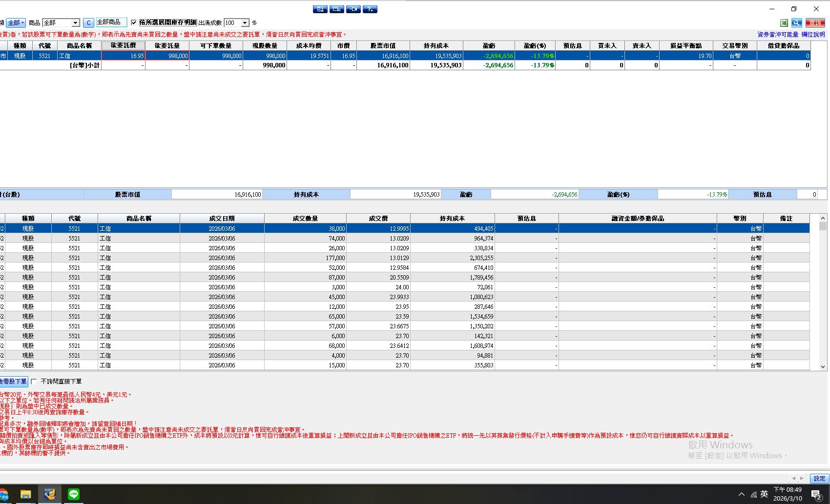Open the 欄位說明 link

pos(813,35)
